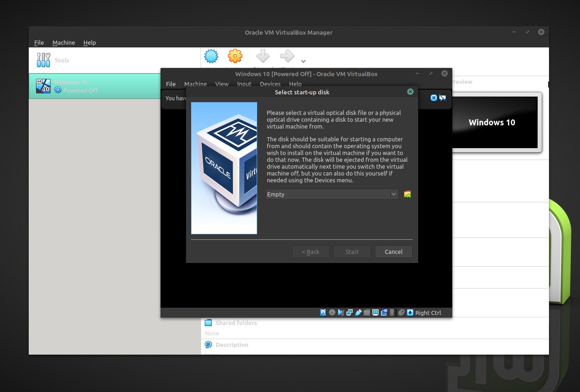
Task: Close the Select start-up disk dialog
Action: pyautogui.click(x=410, y=92)
